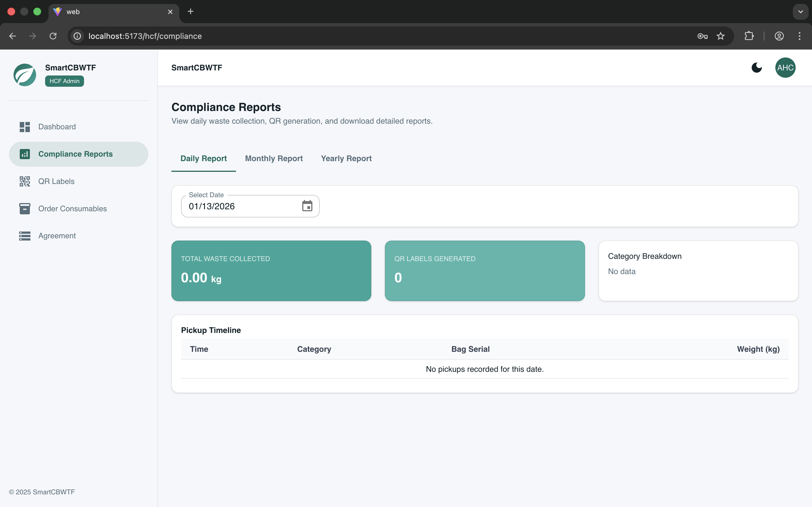Open the calendar icon in Select Date field
The height and width of the screenshot is (507, 812).
(307, 206)
